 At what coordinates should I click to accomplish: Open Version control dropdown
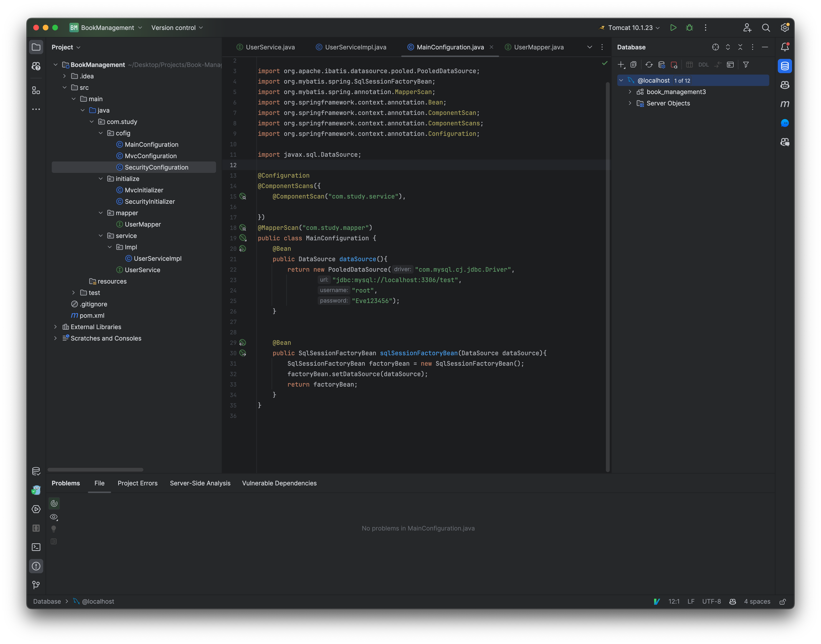click(x=177, y=28)
